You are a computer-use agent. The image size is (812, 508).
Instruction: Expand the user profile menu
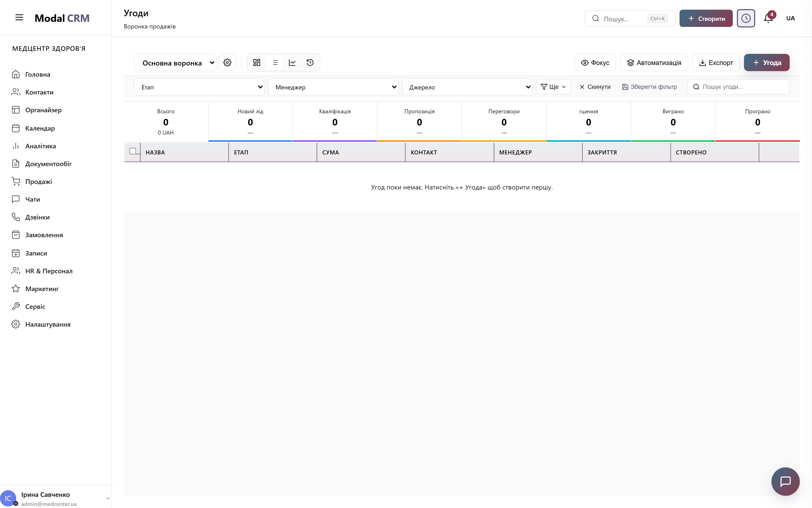[x=108, y=498]
